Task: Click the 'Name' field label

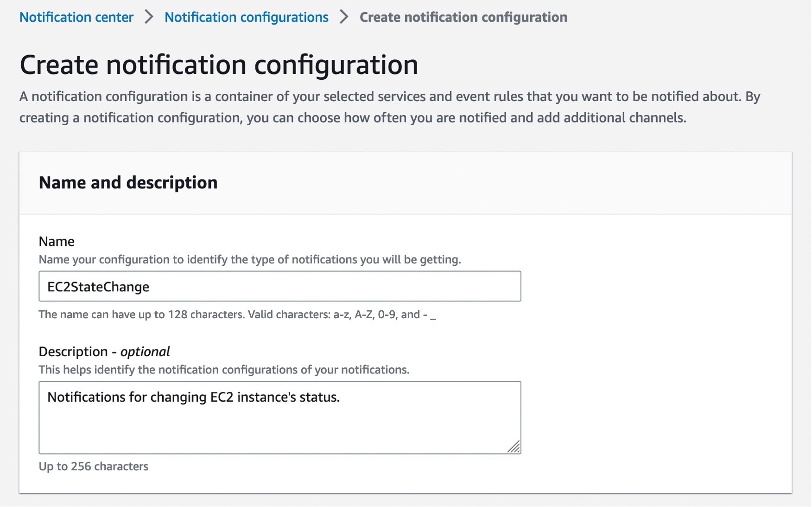Action: (x=57, y=241)
